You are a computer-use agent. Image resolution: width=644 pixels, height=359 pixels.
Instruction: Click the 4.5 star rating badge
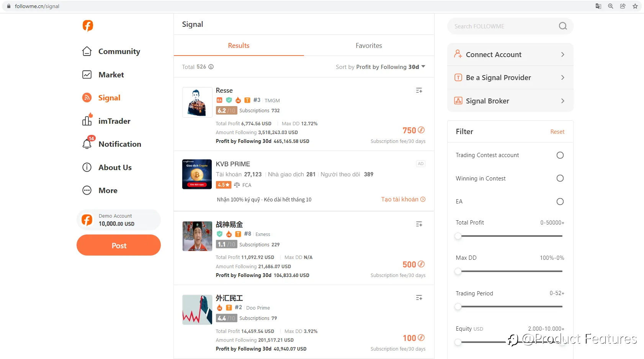click(x=224, y=185)
